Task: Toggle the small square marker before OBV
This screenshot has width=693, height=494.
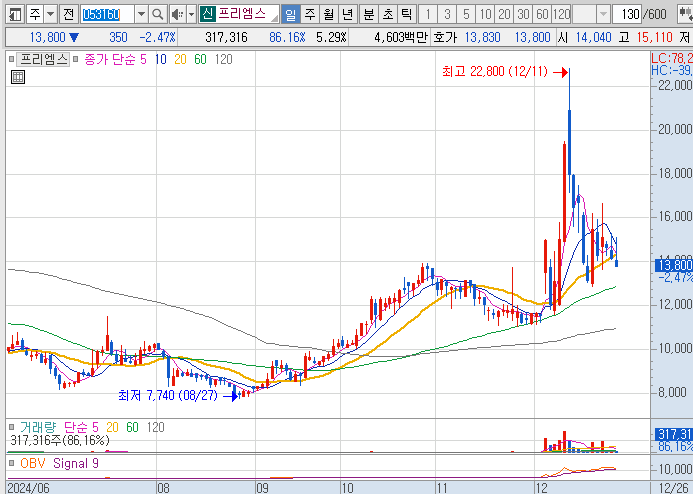Action: pyautogui.click(x=12, y=463)
